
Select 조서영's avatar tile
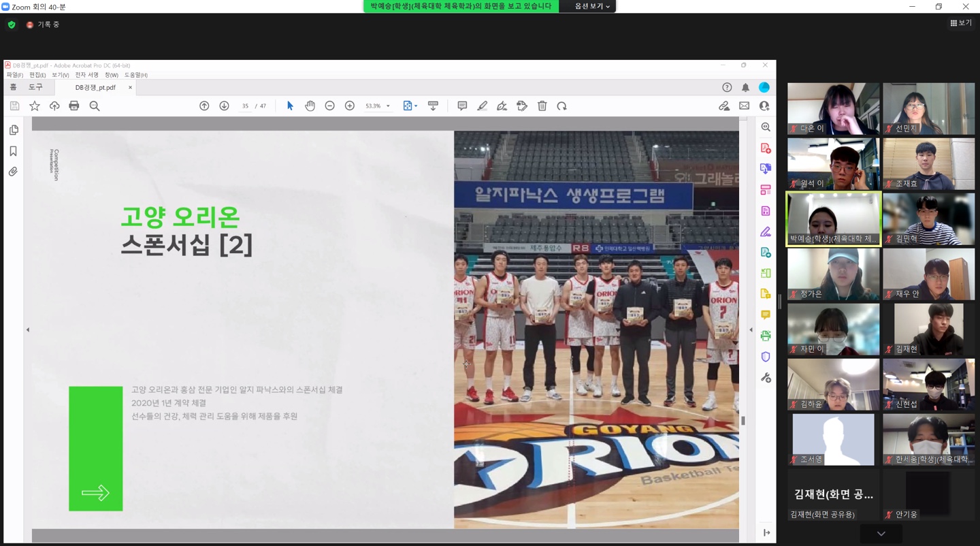[x=834, y=440]
